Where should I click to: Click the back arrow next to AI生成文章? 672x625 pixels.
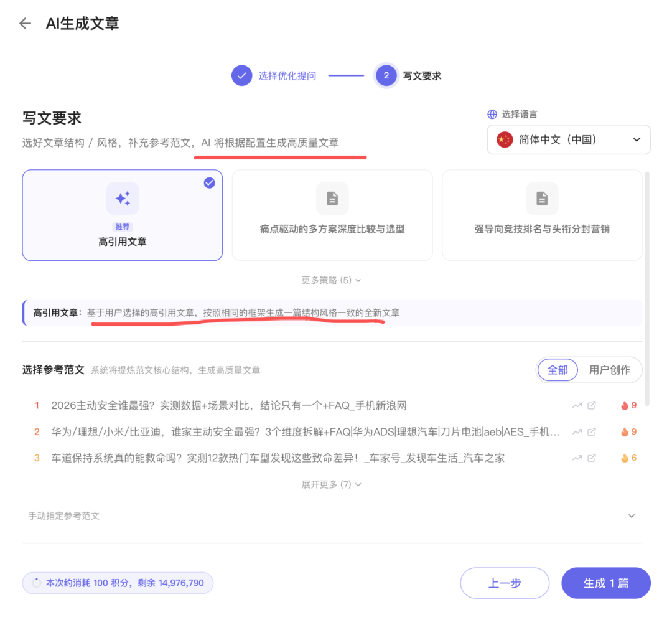(x=26, y=23)
